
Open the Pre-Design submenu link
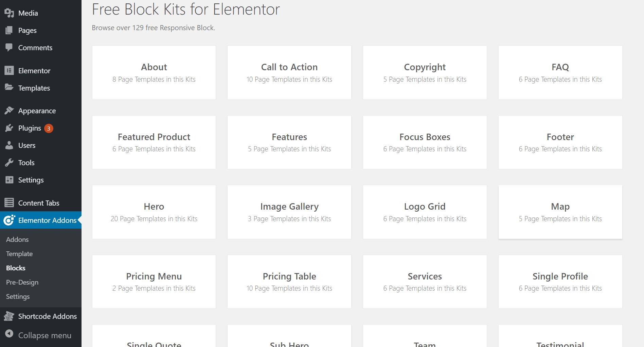coord(22,282)
